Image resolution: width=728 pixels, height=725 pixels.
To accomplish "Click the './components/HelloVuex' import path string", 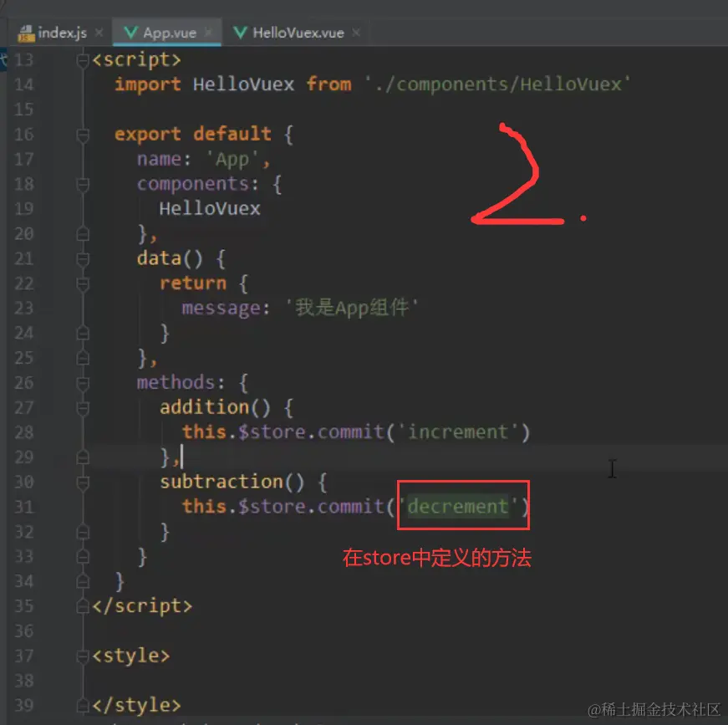I will [497, 85].
